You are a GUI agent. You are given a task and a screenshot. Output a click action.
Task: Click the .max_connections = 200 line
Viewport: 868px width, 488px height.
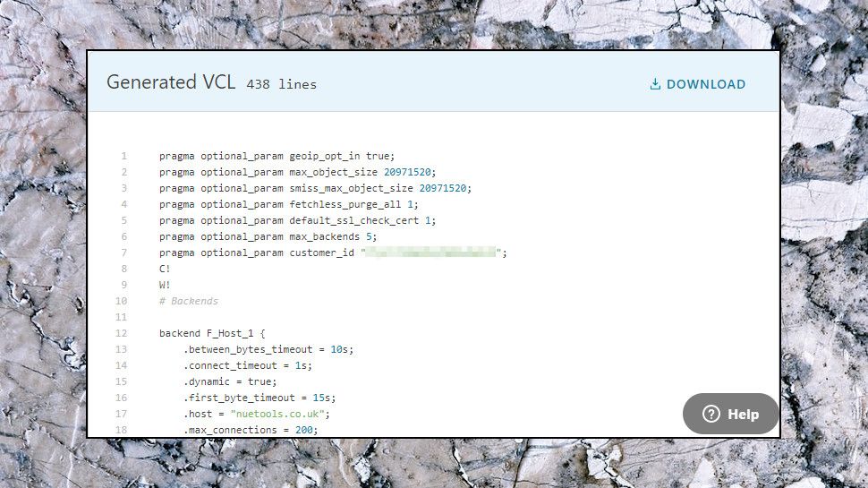pyautogui.click(x=251, y=430)
